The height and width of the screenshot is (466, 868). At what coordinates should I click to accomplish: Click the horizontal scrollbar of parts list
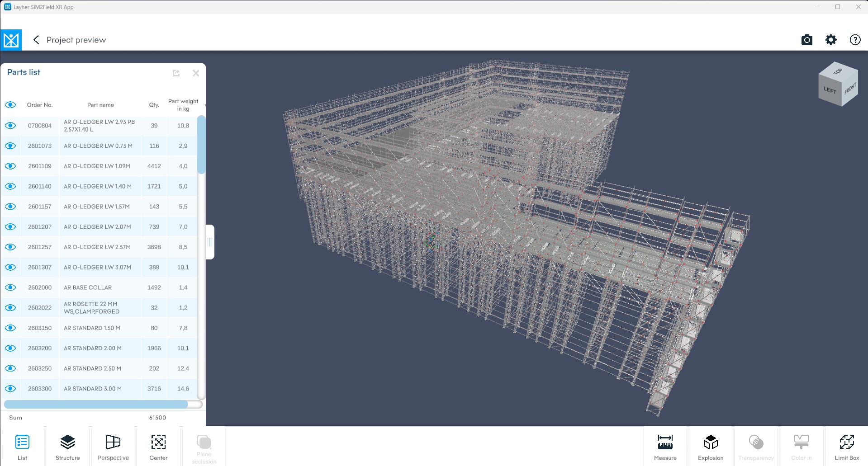click(96, 404)
